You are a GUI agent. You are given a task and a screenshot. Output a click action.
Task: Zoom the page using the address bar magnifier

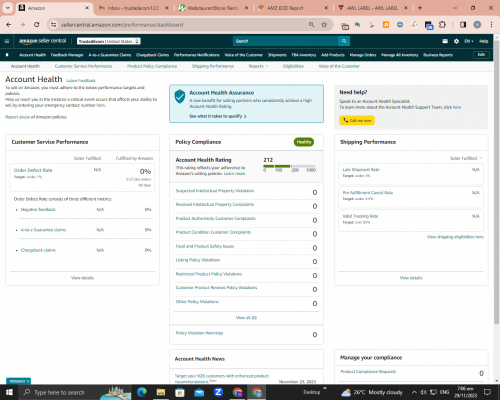click(x=311, y=25)
